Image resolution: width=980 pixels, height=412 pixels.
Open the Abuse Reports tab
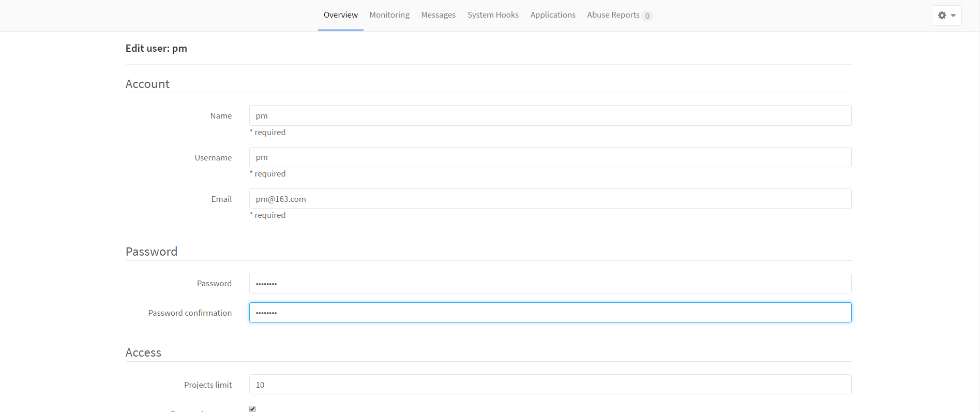613,15
